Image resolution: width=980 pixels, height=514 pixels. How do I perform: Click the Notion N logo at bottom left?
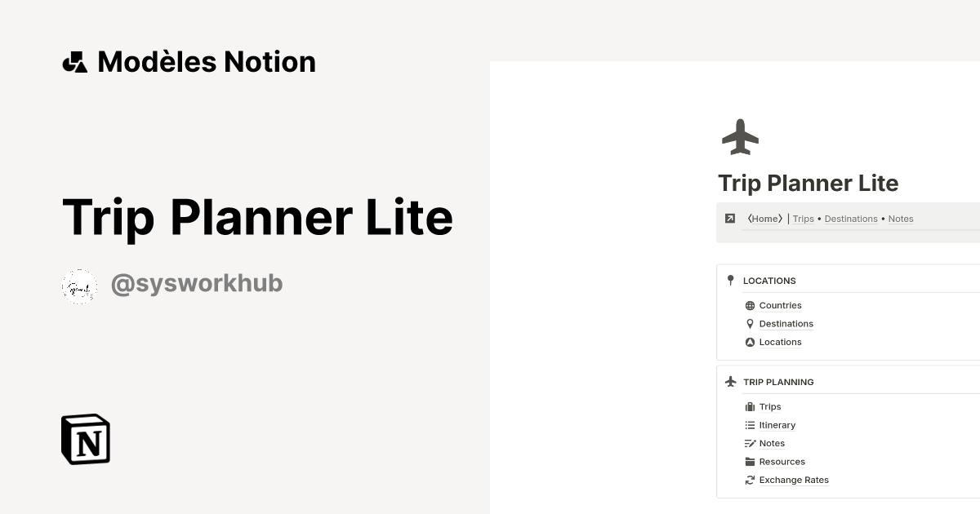[85, 440]
